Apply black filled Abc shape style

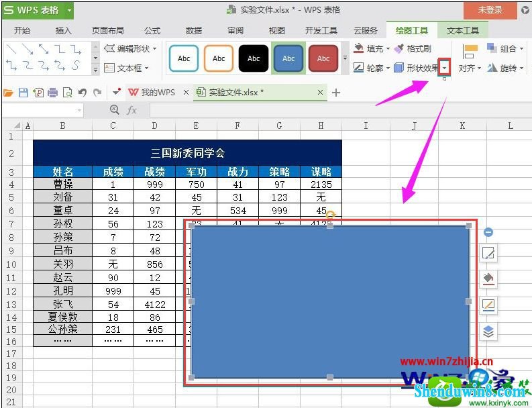pos(254,58)
